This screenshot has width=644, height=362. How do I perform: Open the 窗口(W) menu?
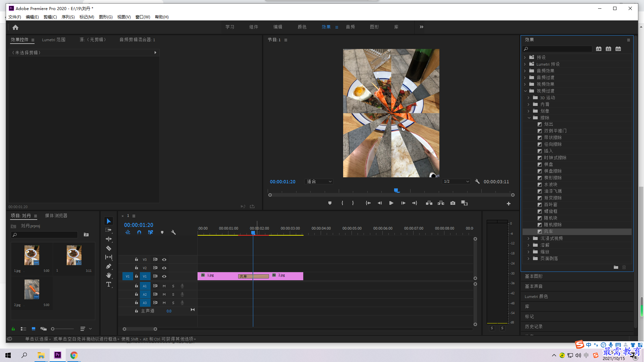[x=143, y=17]
